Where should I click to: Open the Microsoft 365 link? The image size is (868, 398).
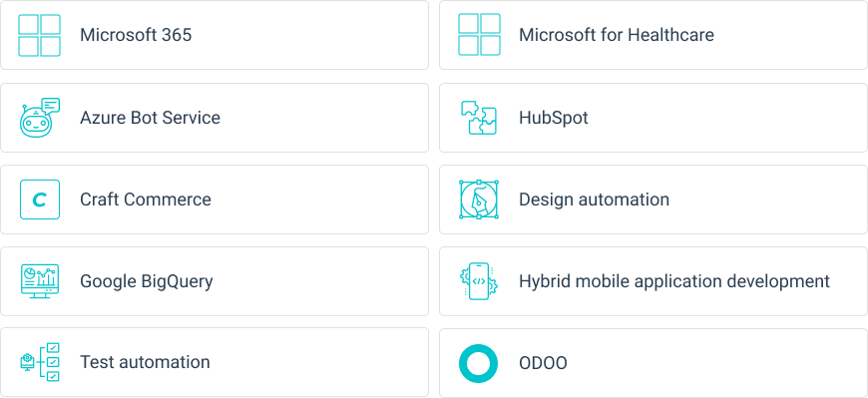pos(136,35)
